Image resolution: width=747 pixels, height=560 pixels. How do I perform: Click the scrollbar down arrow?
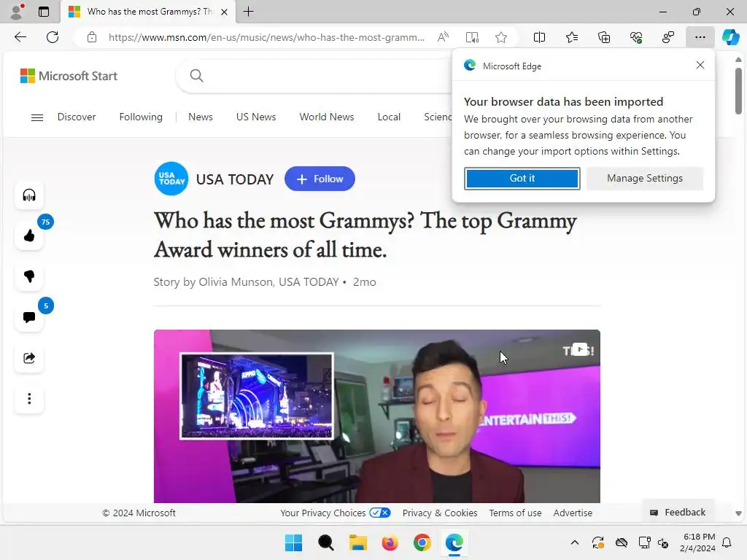click(x=738, y=513)
